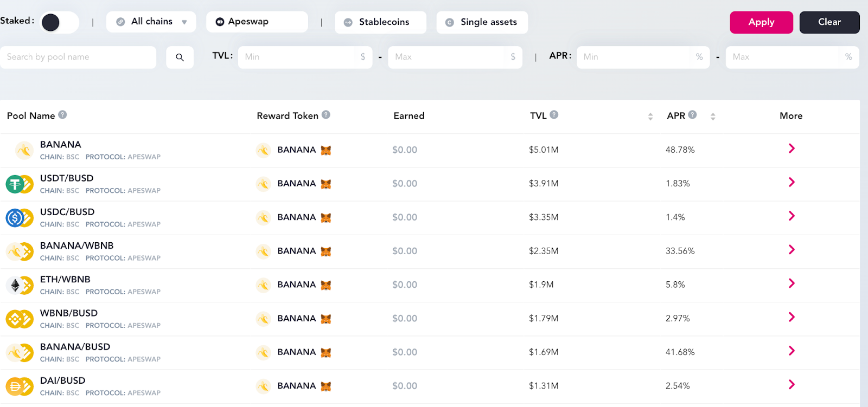The height and width of the screenshot is (407, 868).
Task: Click the Reward Token help icon
Action: [x=325, y=114]
